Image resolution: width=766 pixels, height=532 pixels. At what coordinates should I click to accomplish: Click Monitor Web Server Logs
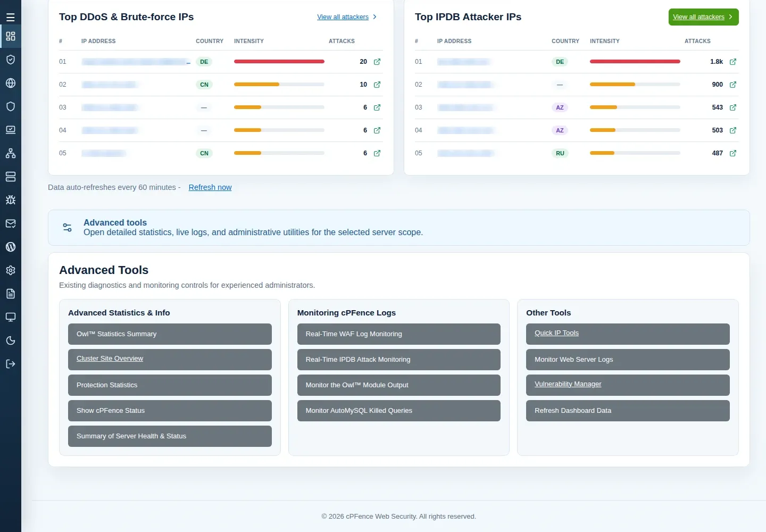click(628, 360)
